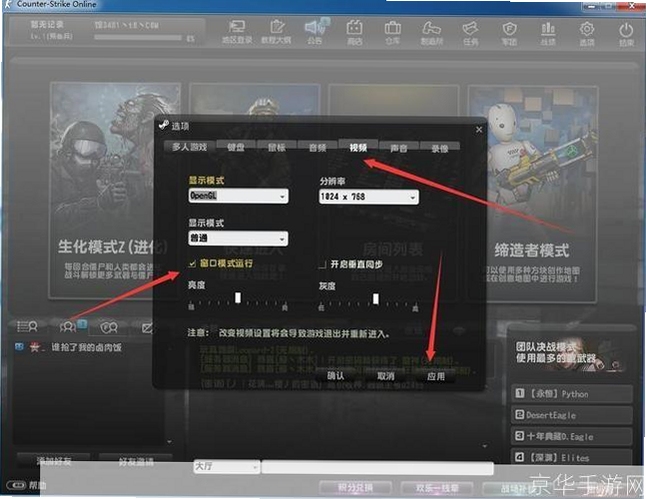
Task: Open the 制造所 crafting hammer icon
Action: click(x=431, y=32)
